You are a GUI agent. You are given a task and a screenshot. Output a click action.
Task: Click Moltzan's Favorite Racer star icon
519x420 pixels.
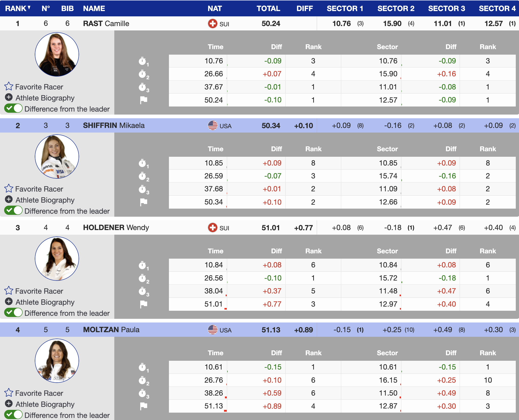tap(9, 393)
